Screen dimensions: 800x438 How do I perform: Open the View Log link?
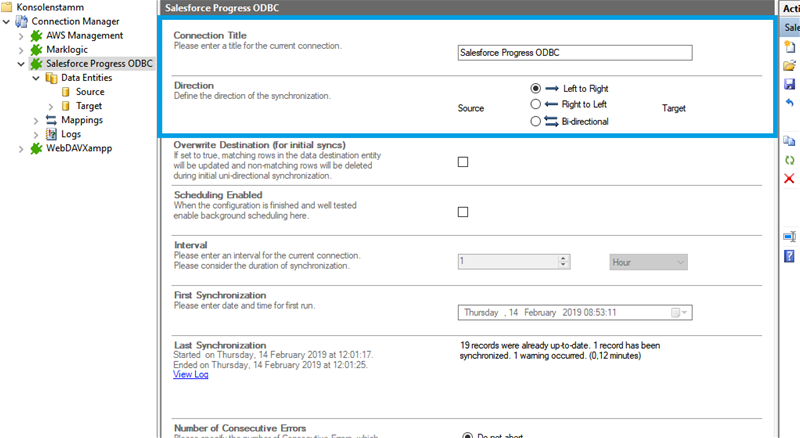[x=189, y=375]
